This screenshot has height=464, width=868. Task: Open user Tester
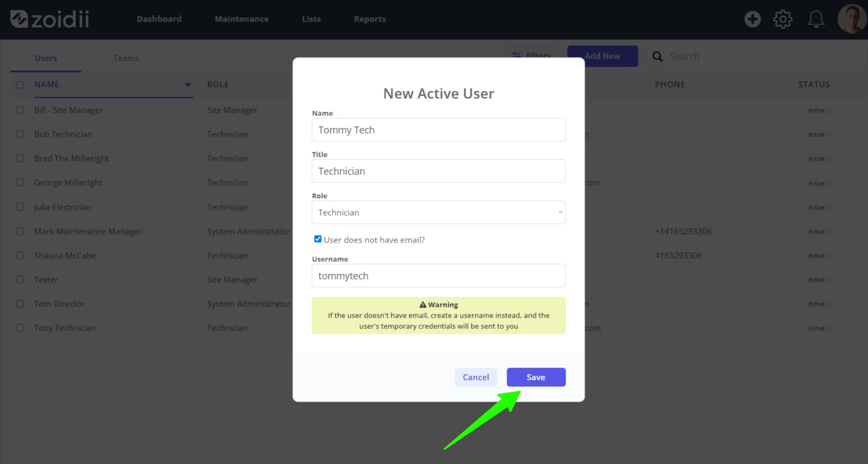[46, 279]
